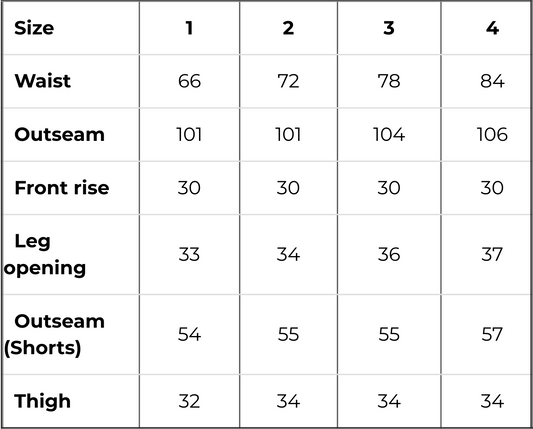This screenshot has height=429, width=533.
Task: Select shorts outseam value 57 cell
Action: (487, 334)
